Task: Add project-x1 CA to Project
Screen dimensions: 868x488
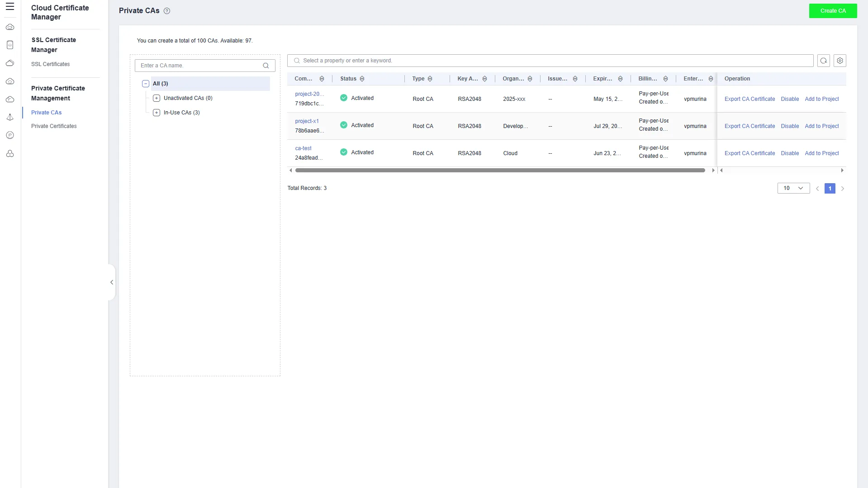Action: click(821, 126)
